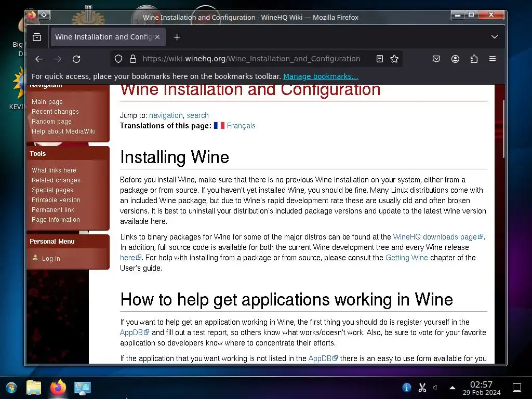Go to Random page
This screenshot has width=532, height=399.
pyautogui.click(x=51, y=121)
